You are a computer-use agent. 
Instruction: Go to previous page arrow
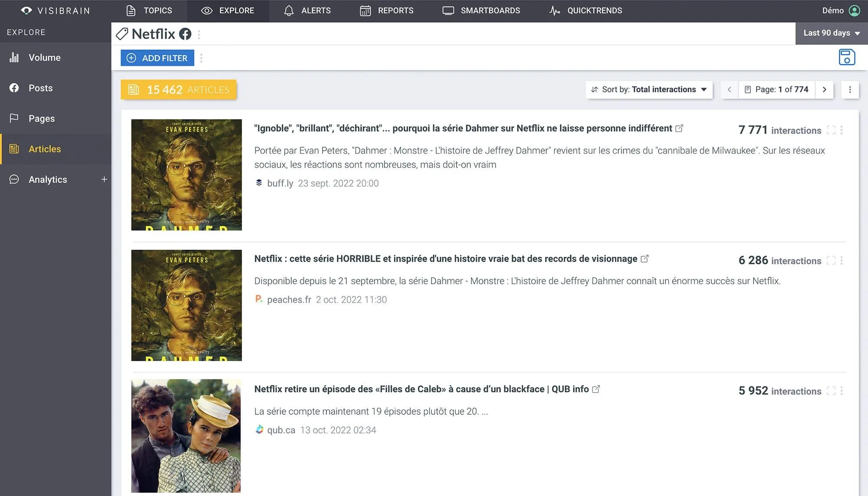[x=730, y=89]
